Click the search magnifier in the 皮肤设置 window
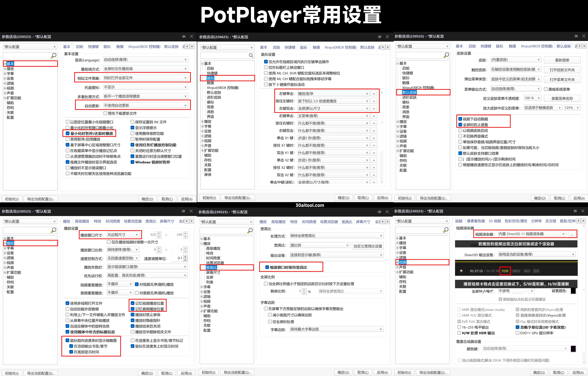The image size is (588, 376). click(x=446, y=55)
